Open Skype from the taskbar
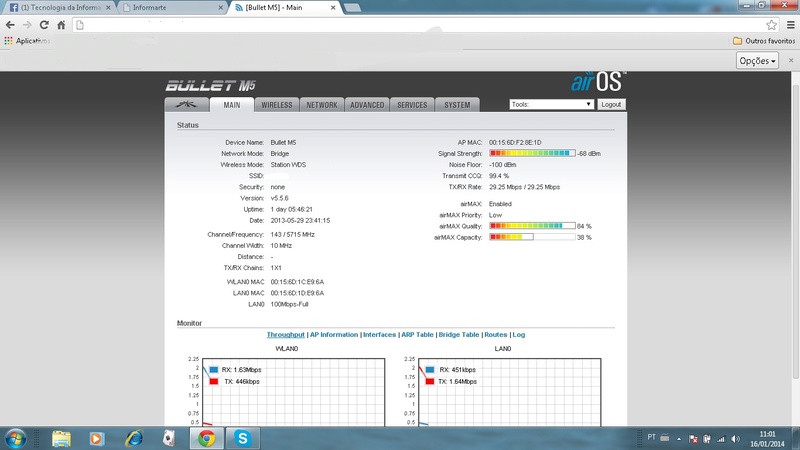 pos(243,438)
